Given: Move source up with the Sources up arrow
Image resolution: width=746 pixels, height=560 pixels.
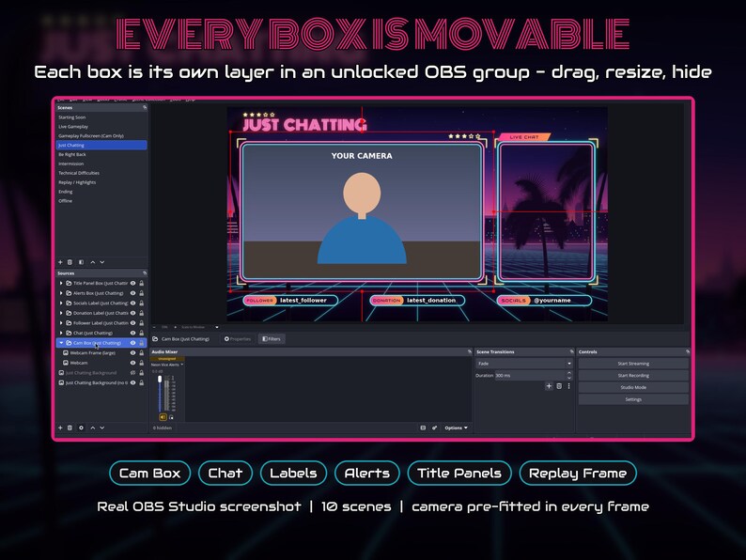Looking at the screenshot, I should click(93, 428).
